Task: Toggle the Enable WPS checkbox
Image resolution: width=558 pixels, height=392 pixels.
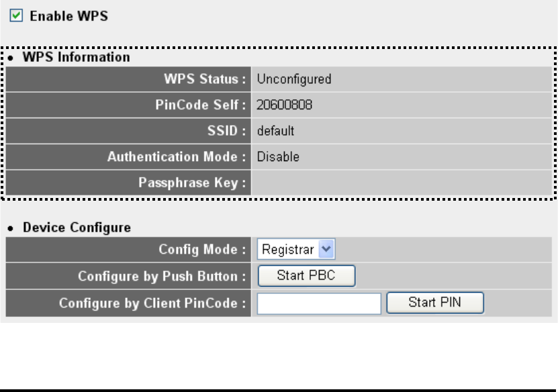Action: (16, 15)
